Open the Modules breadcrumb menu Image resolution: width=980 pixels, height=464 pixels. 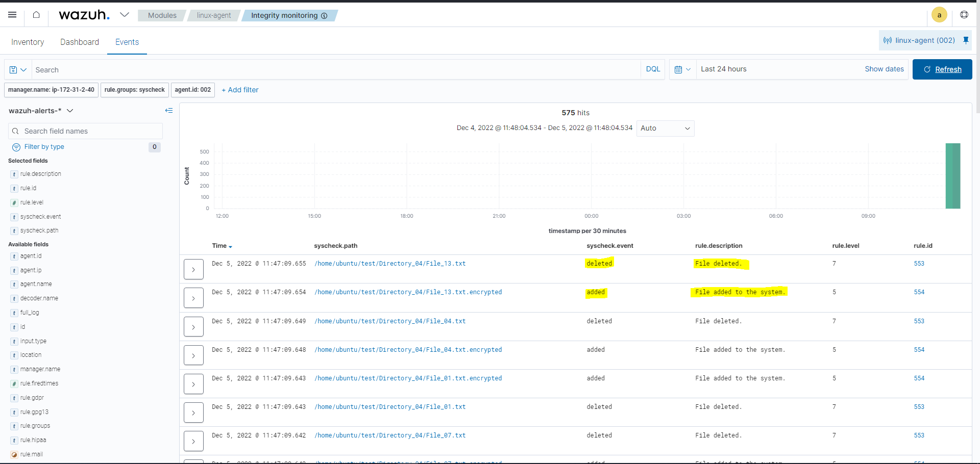tap(161, 15)
